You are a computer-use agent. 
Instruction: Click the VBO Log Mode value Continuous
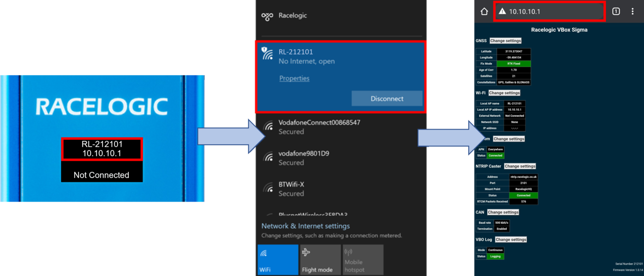click(x=495, y=250)
